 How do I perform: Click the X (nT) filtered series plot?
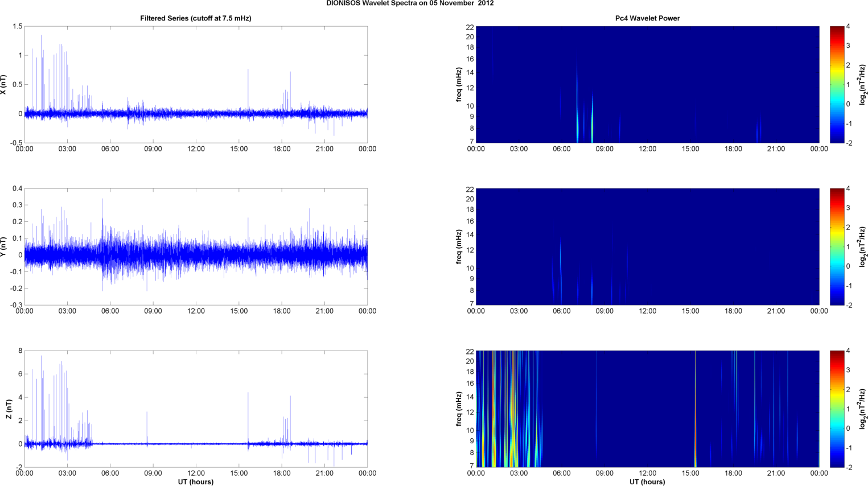[x=196, y=84]
